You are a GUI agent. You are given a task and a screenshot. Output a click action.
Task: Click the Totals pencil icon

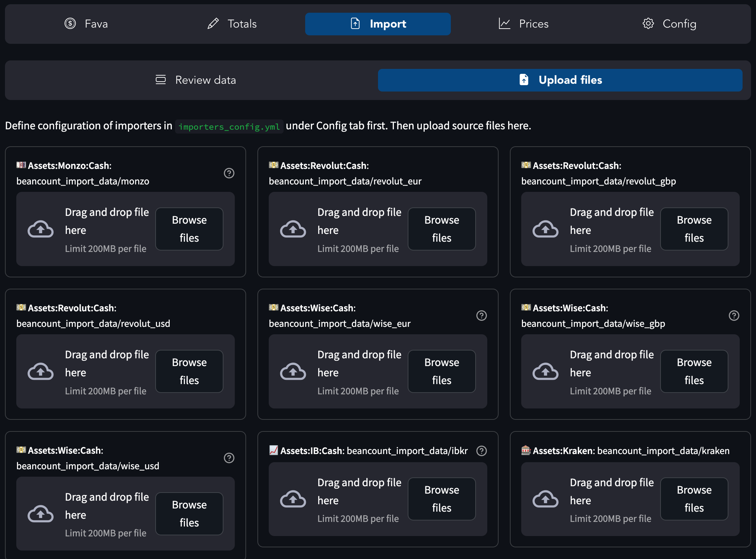tap(213, 23)
